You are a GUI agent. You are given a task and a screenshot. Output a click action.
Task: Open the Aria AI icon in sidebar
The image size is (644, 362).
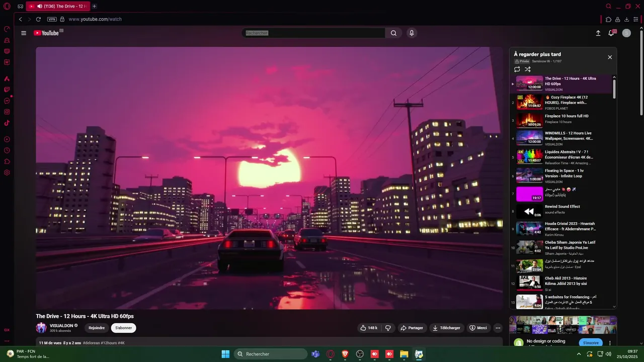7,79
